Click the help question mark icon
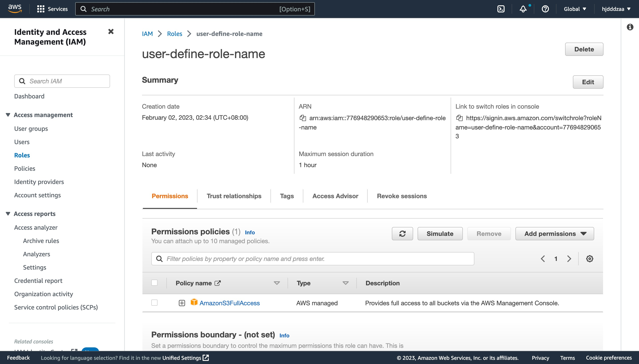The image size is (639, 364). pyautogui.click(x=545, y=9)
